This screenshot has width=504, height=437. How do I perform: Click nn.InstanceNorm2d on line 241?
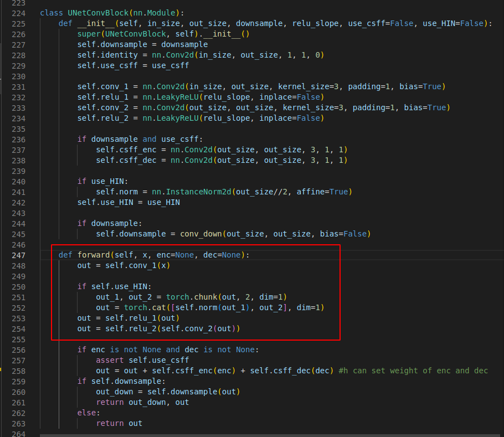(192, 191)
